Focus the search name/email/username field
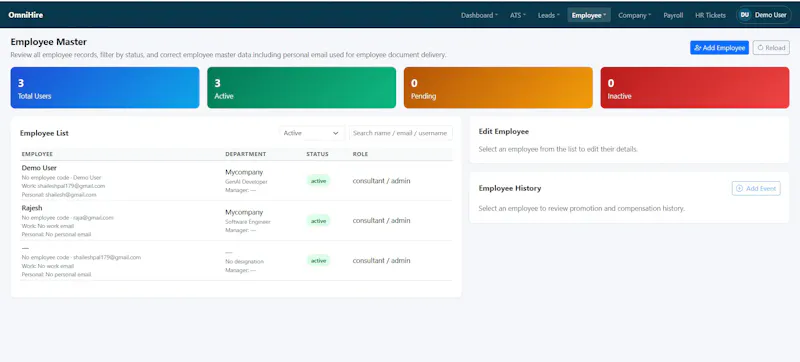This screenshot has height=362, width=800. tap(401, 133)
